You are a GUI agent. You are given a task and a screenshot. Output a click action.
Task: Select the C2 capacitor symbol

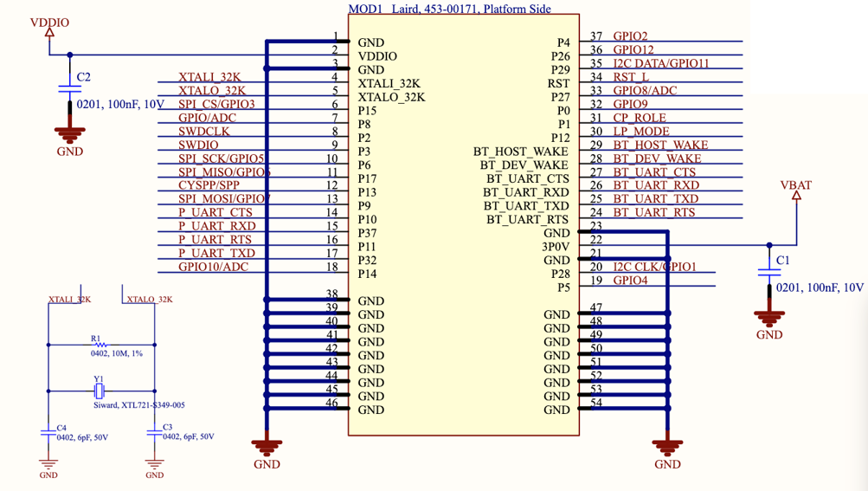click(x=70, y=89)
